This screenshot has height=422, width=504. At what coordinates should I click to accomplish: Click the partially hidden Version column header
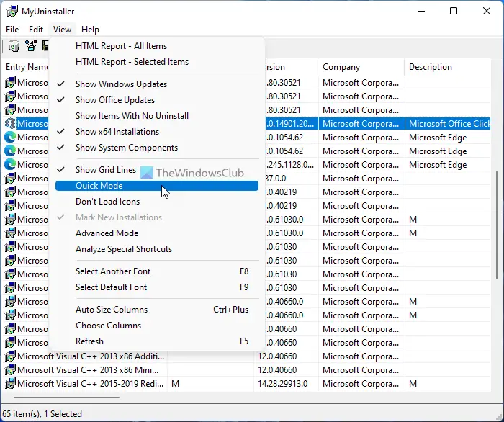click(x=291, y=67)
